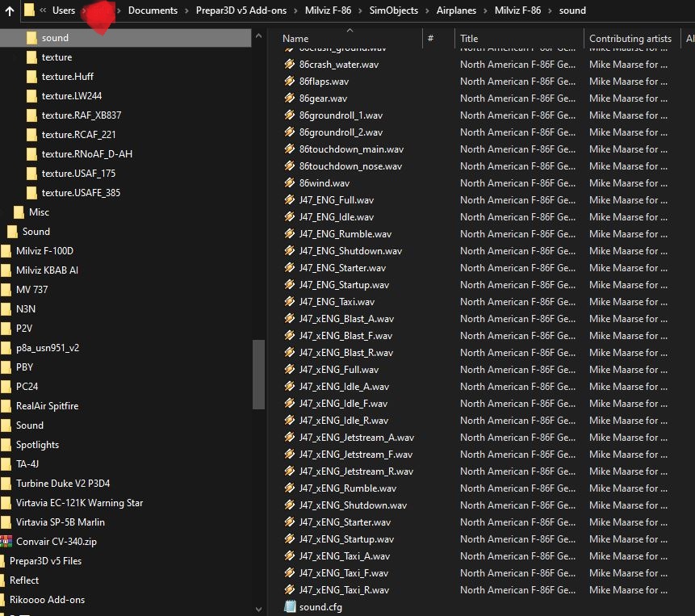Go to SimObjects in the address bar
This screenshot has height=616, width=695.
tap(394, 10)
